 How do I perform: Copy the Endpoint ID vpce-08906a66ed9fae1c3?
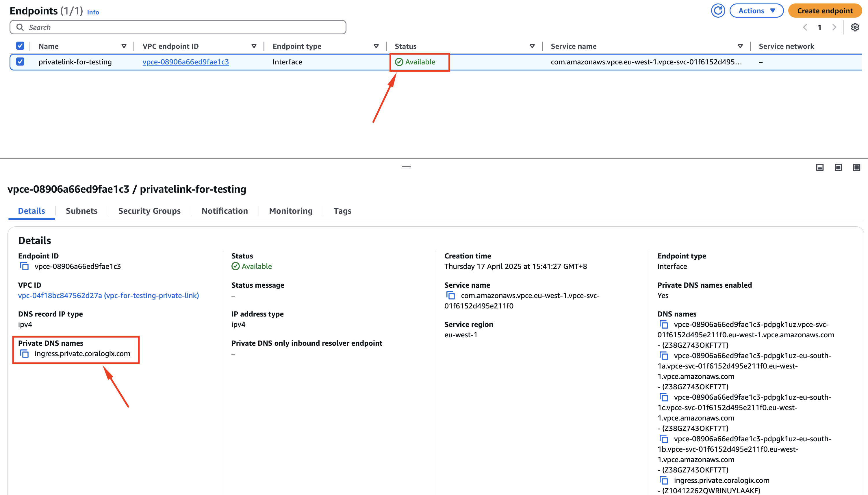pyautogui.click(x=25, y=266)
